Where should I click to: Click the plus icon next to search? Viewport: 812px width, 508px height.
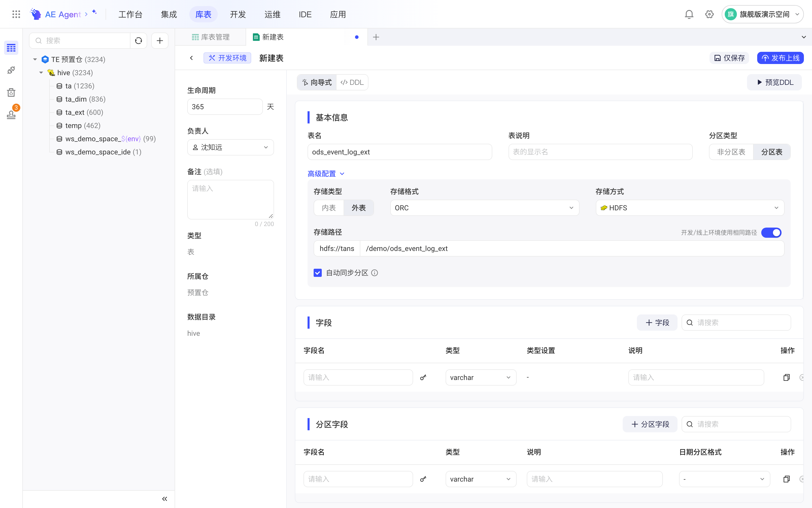point(160,41)
